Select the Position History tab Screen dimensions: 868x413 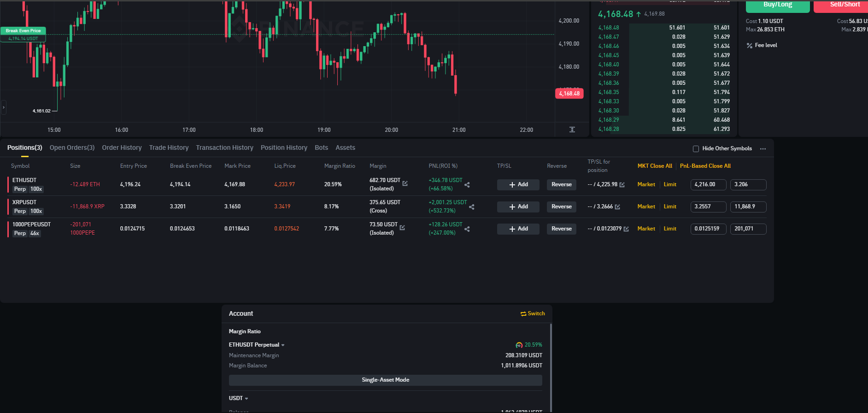click(x=284, y=147)
